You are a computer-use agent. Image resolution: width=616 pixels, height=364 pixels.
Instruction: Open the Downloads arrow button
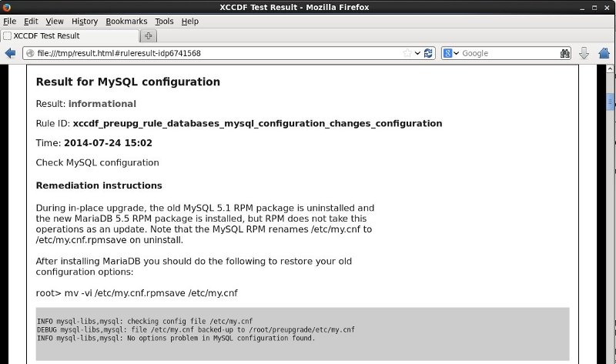coord(584,53)
